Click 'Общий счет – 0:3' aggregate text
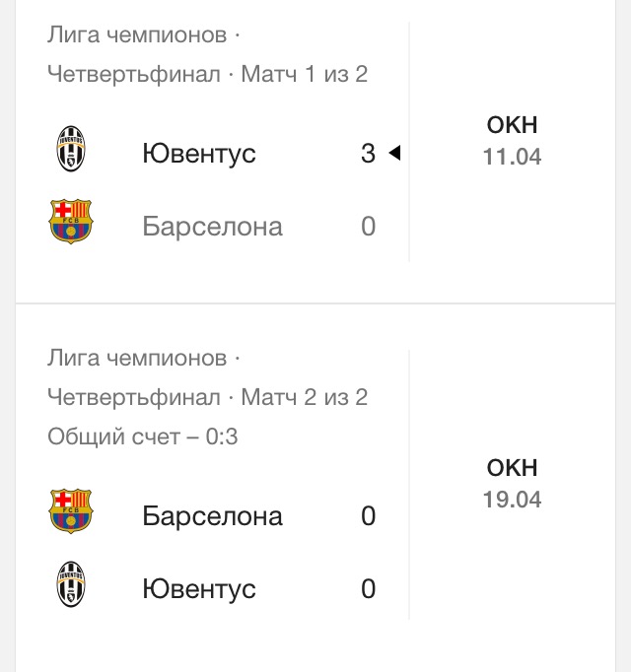The width and height of the screenshot is (631, 672). pyautogui.click(x=143, y=437)
